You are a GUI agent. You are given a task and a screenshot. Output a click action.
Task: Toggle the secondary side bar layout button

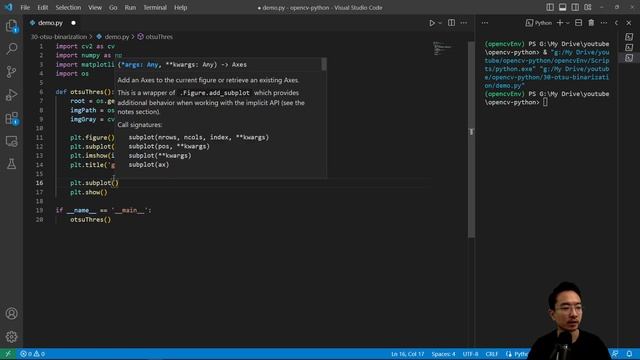(575, 7)
